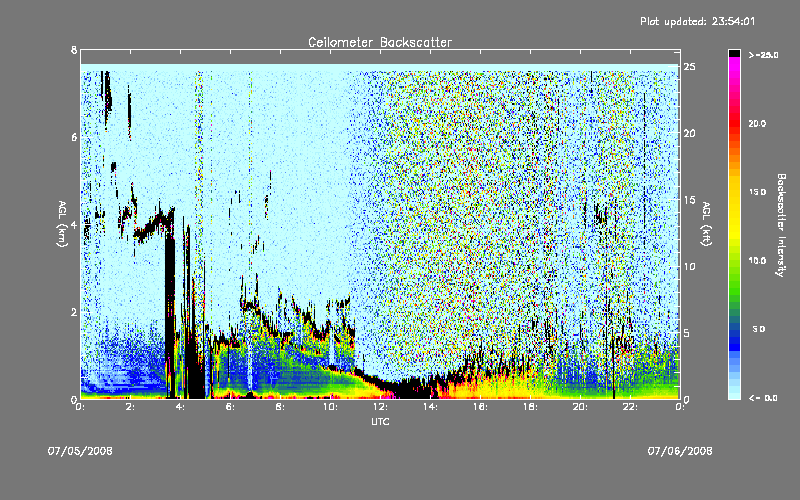Click the '22:' hour tick on UTC axis

click(x=631, y=407)
